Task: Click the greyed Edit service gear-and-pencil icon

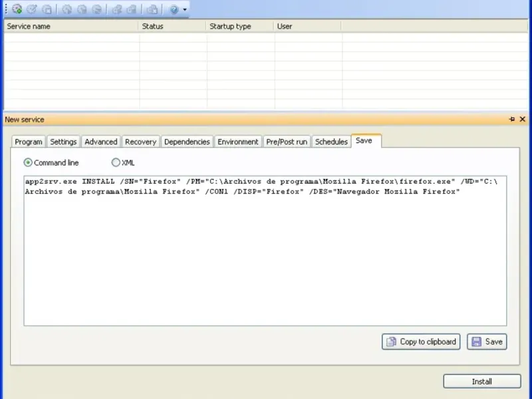Action: click(32, 9)
